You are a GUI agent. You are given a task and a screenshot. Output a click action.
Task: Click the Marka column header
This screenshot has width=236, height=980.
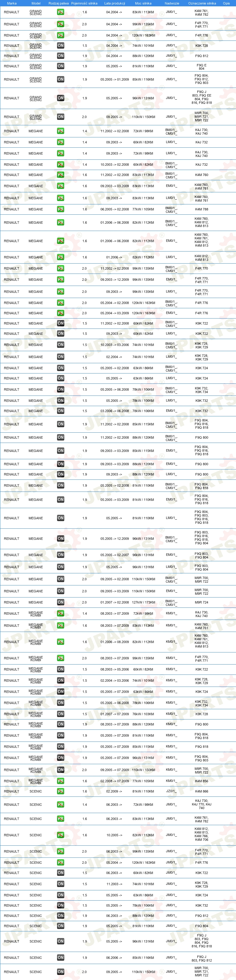[x=12, y=3]
